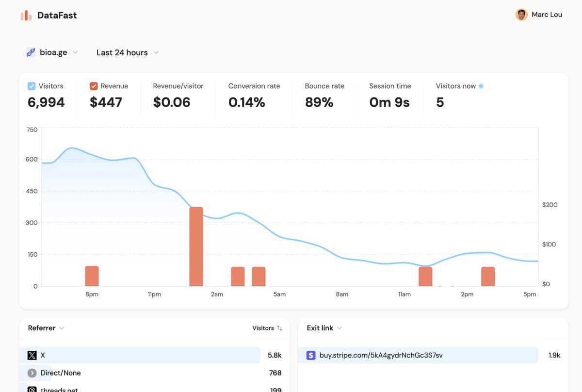Open the Last 24 hours range dropdown
The image size is (582, 392).
tap(128, 52)
